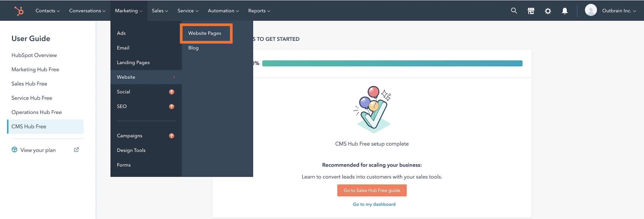The image size is (644, 219).
Task: Open the notifications bell
Action: pos(565,11)
